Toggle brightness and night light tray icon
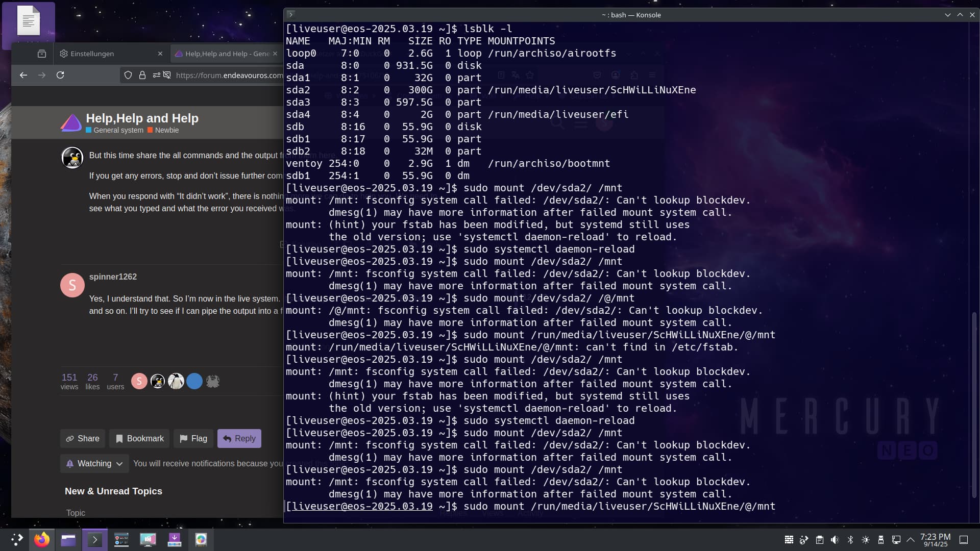 click(x=866, y=539)
